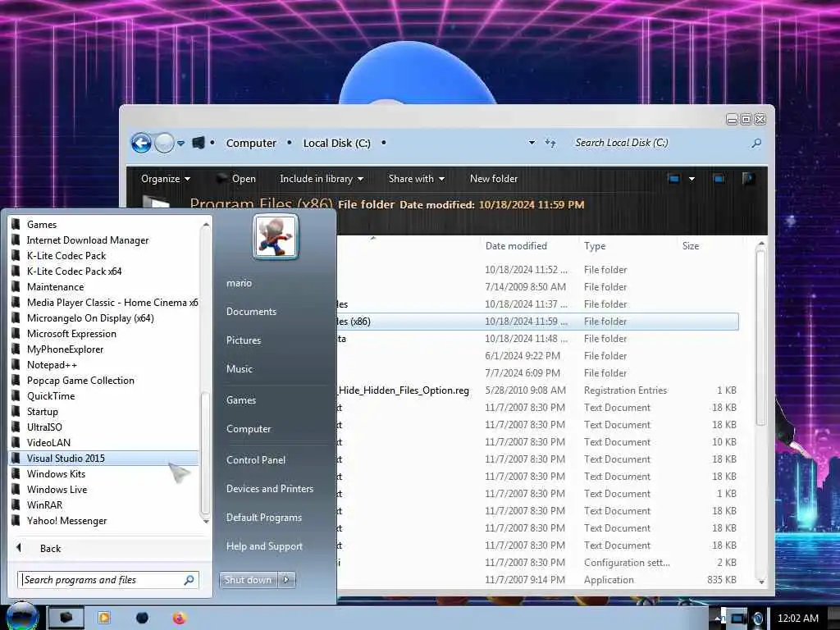Open the volume tray icon
Image resolution: width=840 pixels, height=630 pixels.
click(x=757, y=619)
